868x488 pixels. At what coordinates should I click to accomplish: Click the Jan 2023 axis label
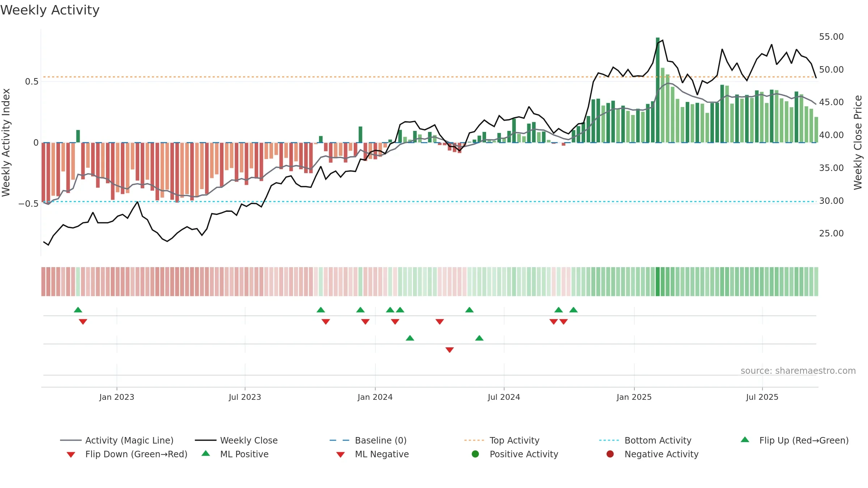click(x=117, y=397)
